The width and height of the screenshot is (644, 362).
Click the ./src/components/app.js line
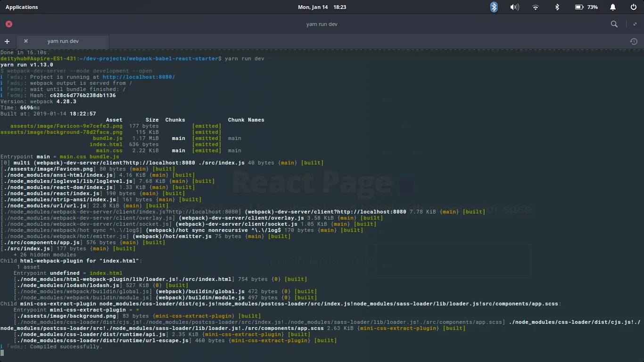pos(83,242)
